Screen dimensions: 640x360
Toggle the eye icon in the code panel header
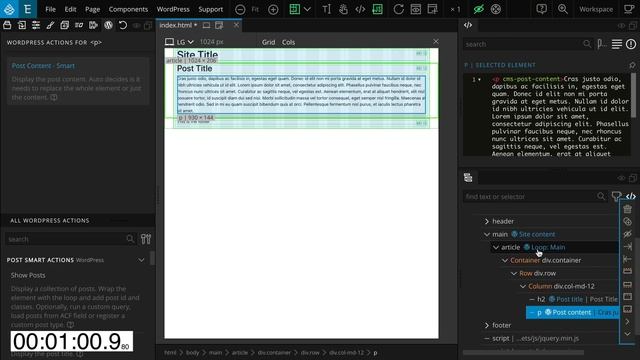click(621, 26)
